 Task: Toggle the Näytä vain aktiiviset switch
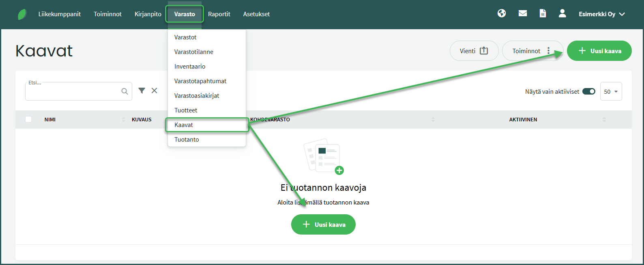(588, 91)
